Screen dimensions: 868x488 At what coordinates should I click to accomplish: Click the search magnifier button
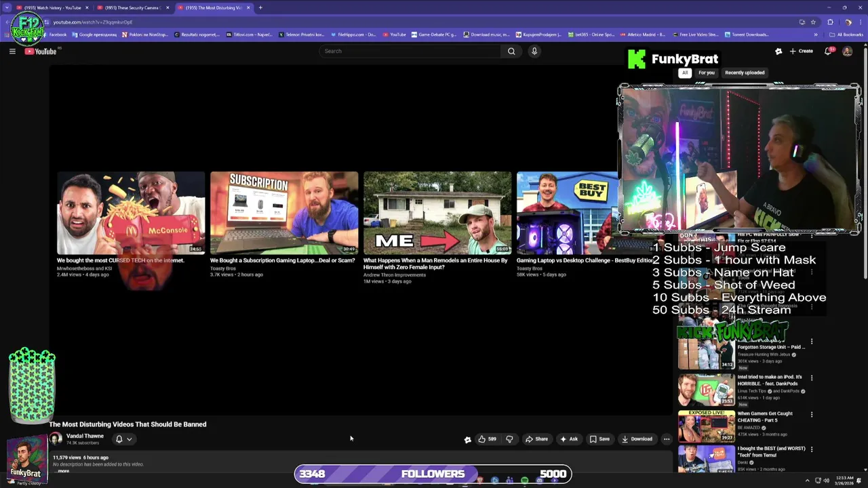point(511,51)
